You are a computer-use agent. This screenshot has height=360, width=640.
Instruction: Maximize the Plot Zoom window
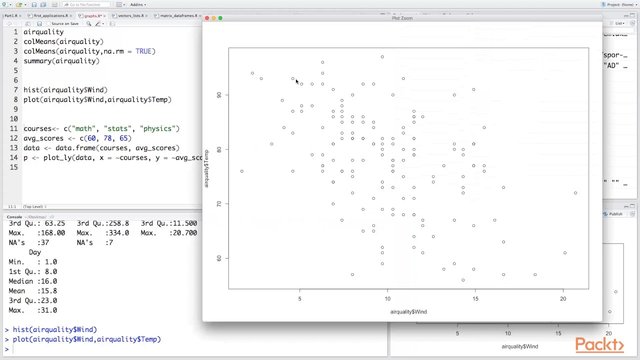(x=220, y=18)
